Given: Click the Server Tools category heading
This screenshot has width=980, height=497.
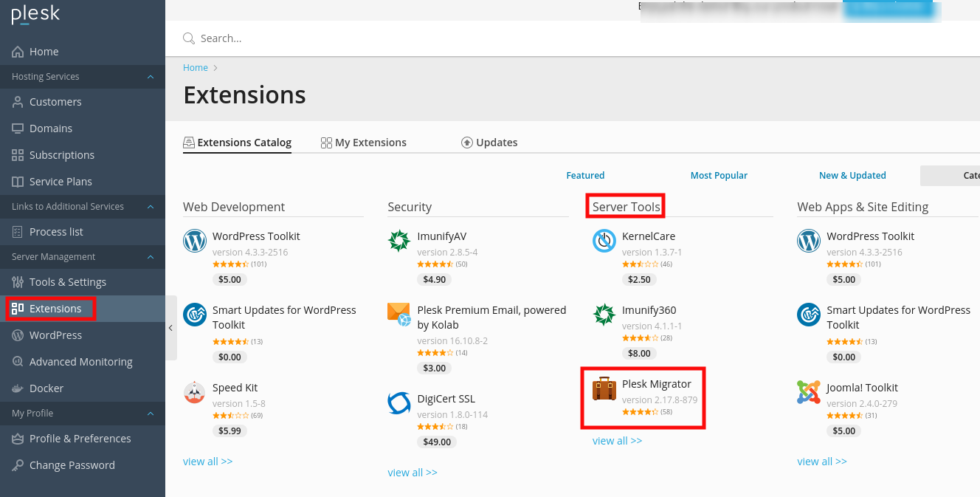Looking at the screenshot, I should [x=627, y=207].
